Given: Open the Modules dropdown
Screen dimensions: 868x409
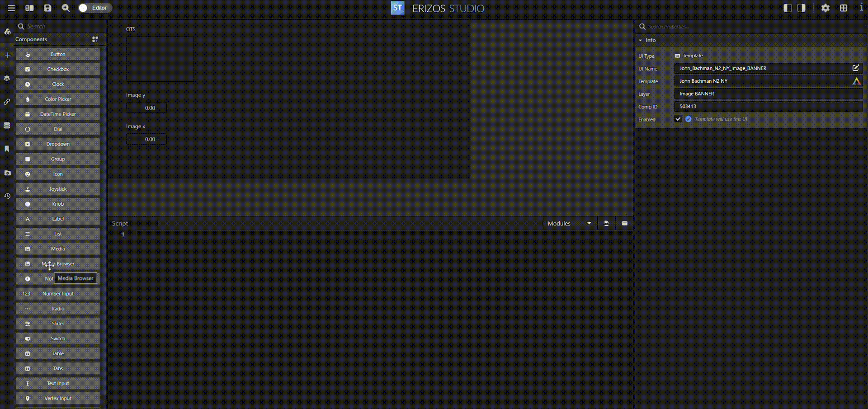Looking at the screenshot, I should (x=569, y=224).
